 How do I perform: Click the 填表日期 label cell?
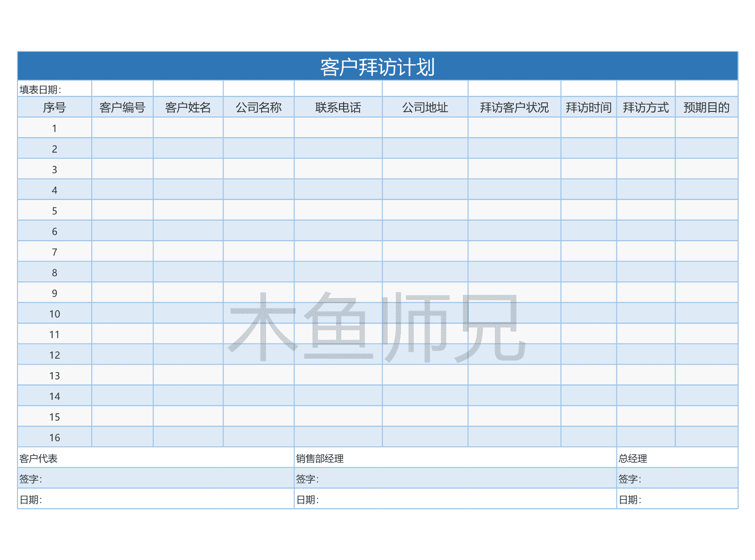(x=55, y=89)
